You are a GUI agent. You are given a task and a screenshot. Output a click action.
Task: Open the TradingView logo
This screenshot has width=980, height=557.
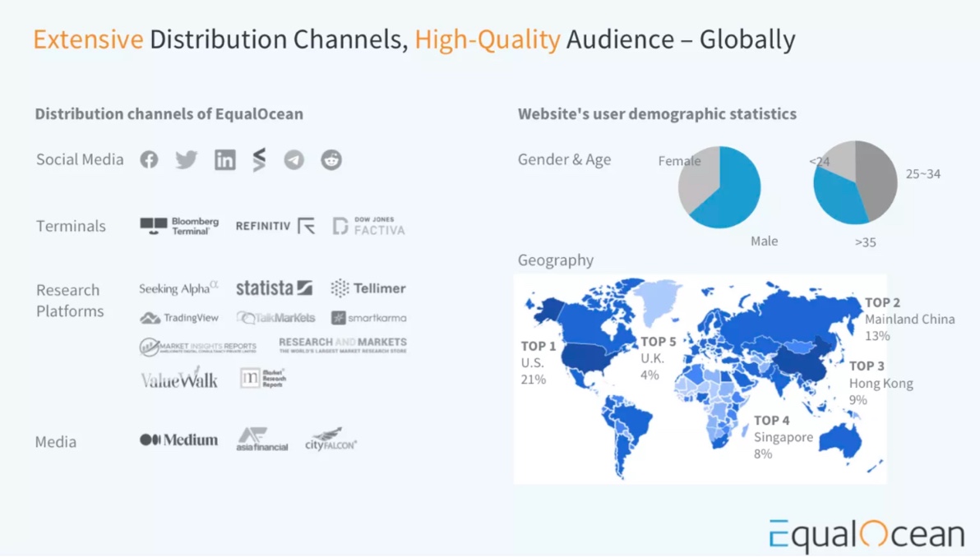[178, 318]
